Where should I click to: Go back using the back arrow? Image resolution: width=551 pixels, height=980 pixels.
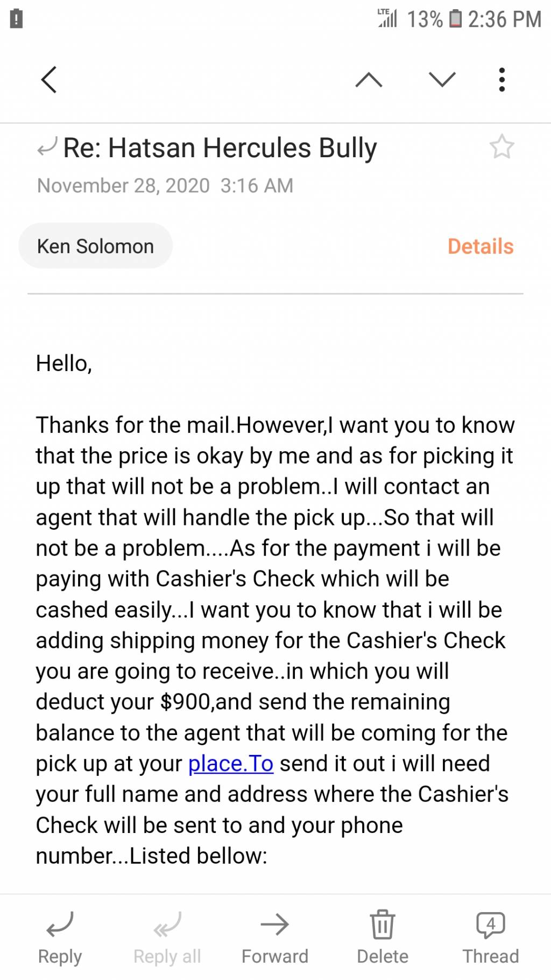pyautogui.click(x=49, y=80)
